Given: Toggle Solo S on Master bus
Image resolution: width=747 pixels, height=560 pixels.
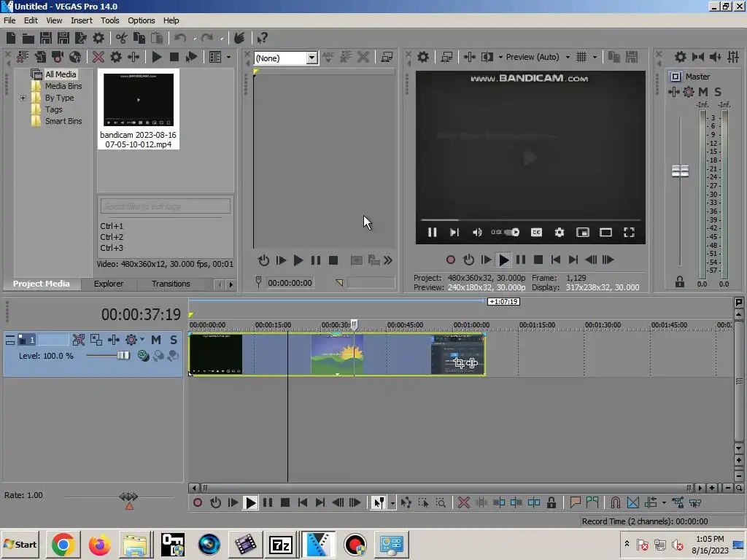Looking at the screenshot, I should click(x=718, y=92).
